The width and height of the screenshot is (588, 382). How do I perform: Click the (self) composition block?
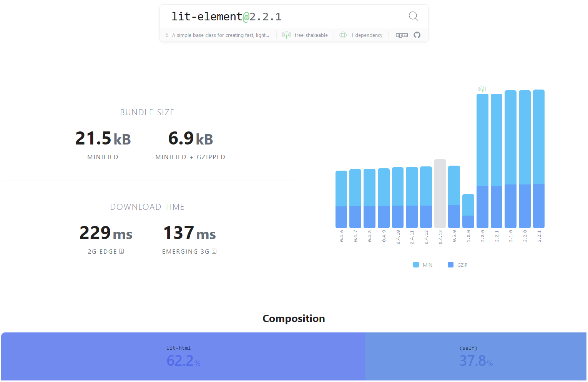(476, 357)
